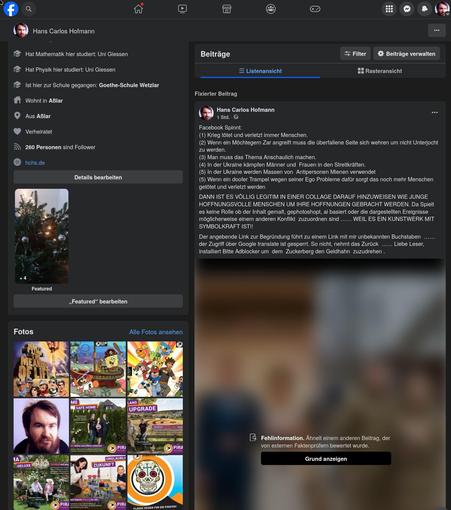Open the safe home garden photo thumbnail
451x510 pixels.
coord(98,426)
